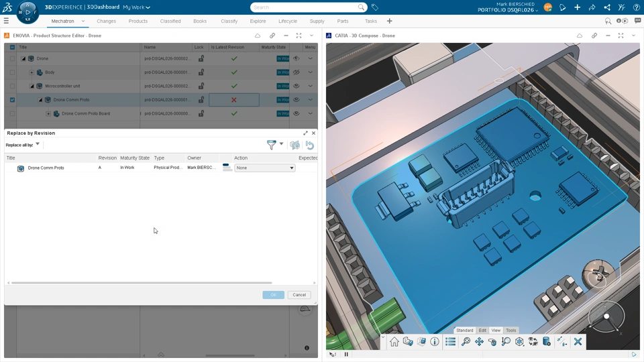The width and height of the screenshot is (644, 362).
Task: Check the Microcontroller unit row checkbox
Action: (12, 86)
